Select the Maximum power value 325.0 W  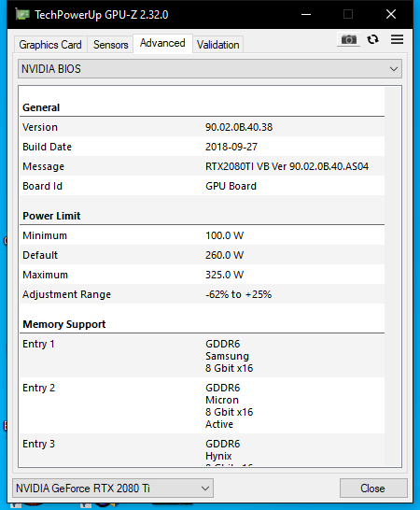pyautogui.click(x=224, y=275)
